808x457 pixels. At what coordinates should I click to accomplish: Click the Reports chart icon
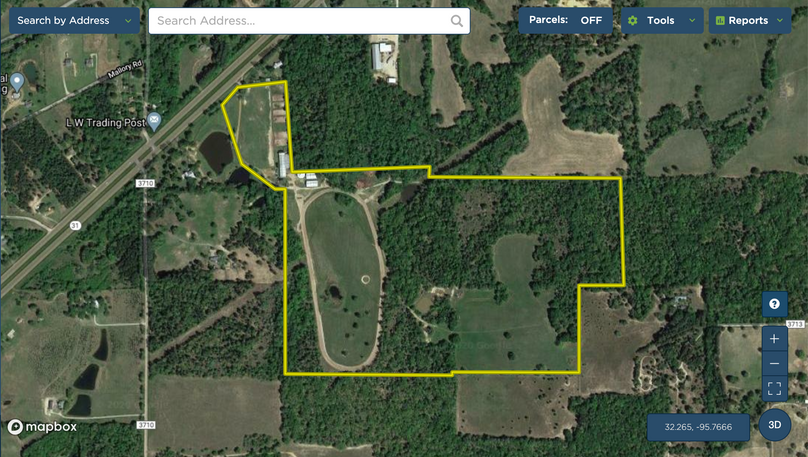point(720,21)
